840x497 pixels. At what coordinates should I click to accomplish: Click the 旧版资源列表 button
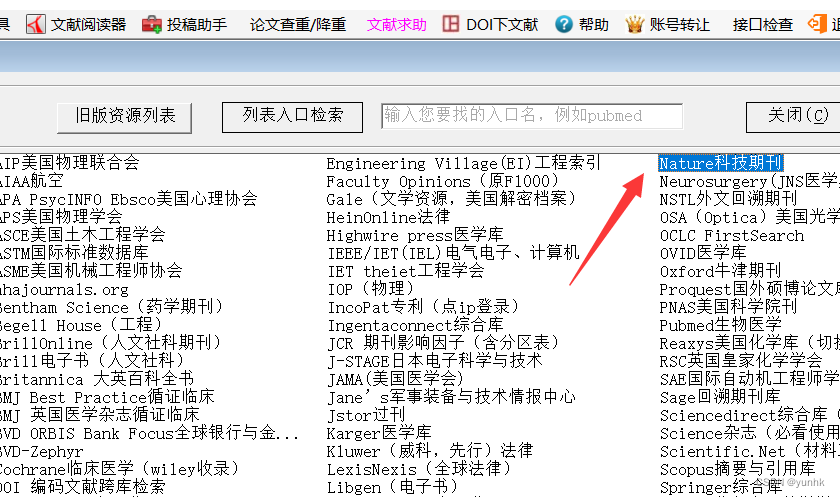click(125, 117)
